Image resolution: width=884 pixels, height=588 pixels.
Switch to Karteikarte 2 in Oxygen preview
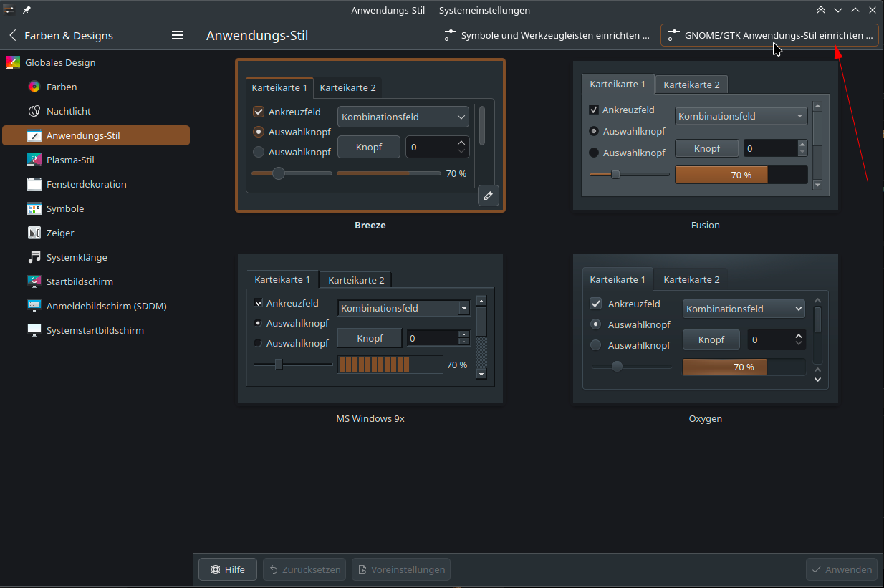(x=691, y=279)
